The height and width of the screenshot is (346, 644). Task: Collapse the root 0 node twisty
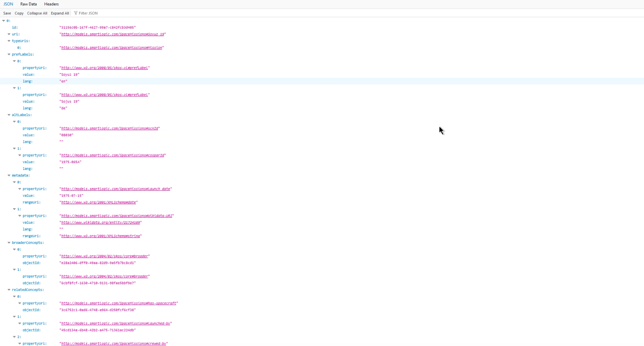click(x=4, y=21)
